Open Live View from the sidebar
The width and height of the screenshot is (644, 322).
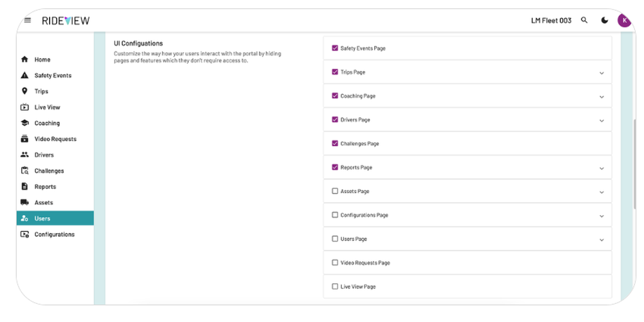click(x=55, y=107)
